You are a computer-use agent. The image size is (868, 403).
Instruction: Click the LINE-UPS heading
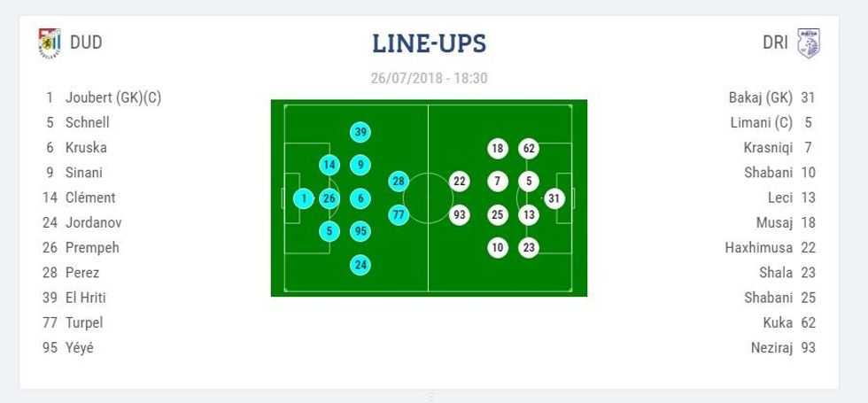(x=429, y=43)
